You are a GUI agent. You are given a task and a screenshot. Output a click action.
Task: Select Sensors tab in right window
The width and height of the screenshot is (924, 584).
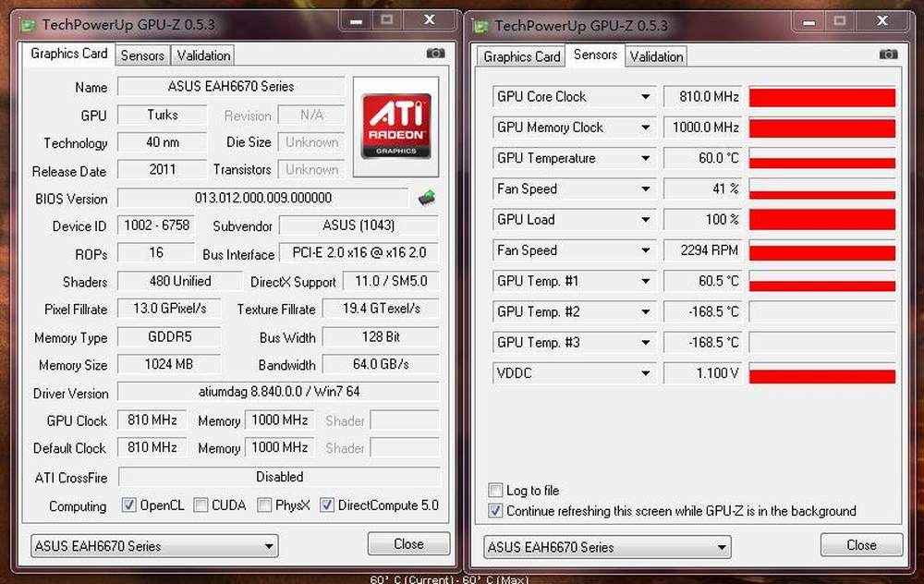595,55
